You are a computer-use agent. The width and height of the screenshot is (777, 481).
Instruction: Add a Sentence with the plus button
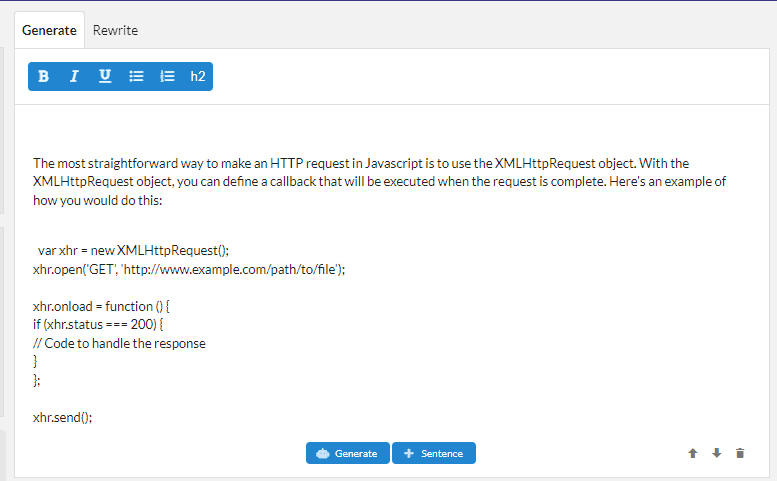point(434,453)
